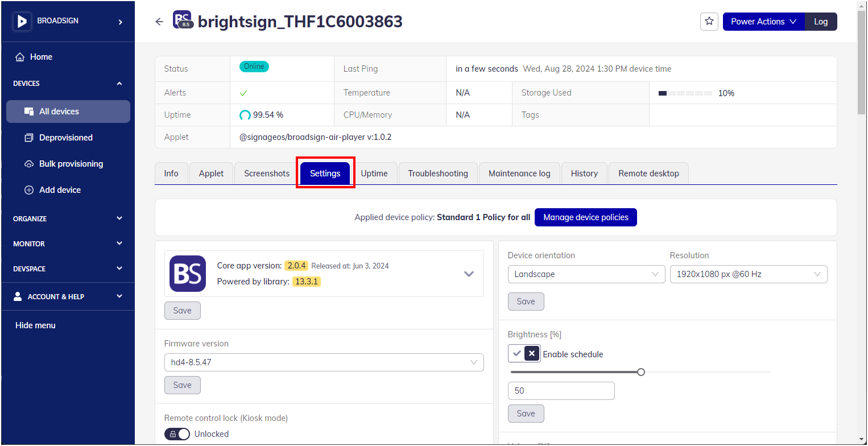Open the Remote desktop tab
The width and height of the screenshot is (868, 446).
[648, 174]
